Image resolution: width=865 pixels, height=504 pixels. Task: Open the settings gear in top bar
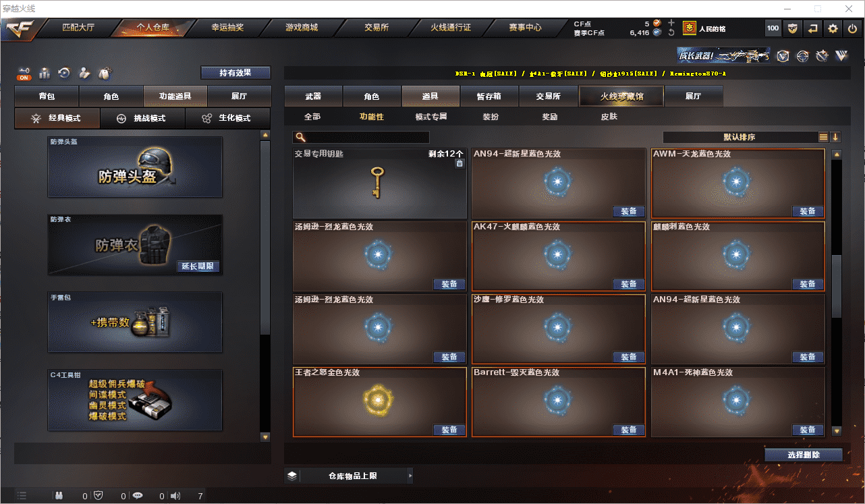point(833,28)
